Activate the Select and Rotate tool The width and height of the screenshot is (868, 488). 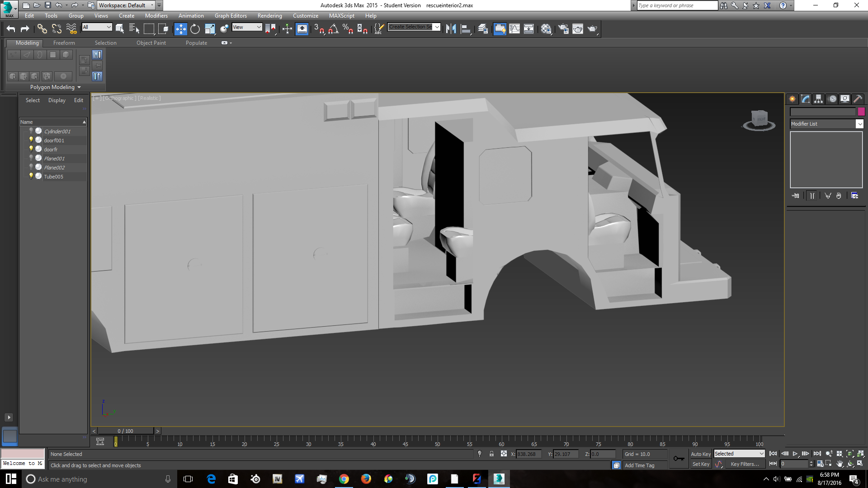[195, 29]
